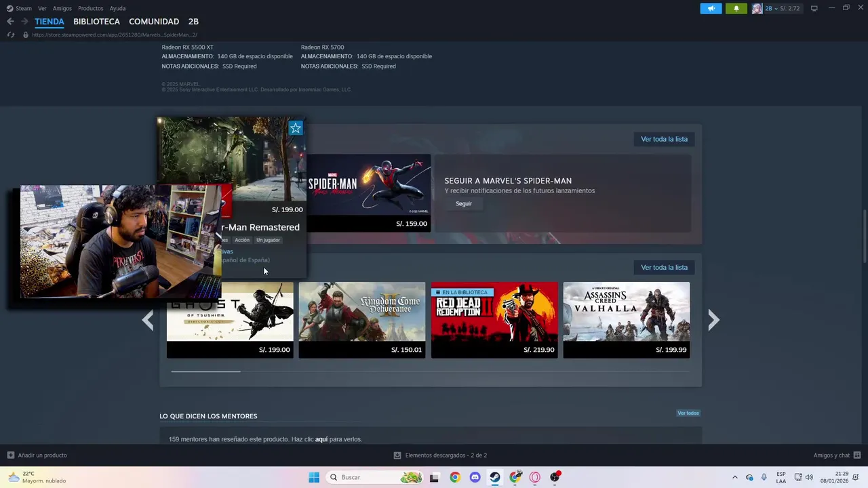Switch the ESP LAA keyboard language
Screen dimensions: 868x488
781,477
